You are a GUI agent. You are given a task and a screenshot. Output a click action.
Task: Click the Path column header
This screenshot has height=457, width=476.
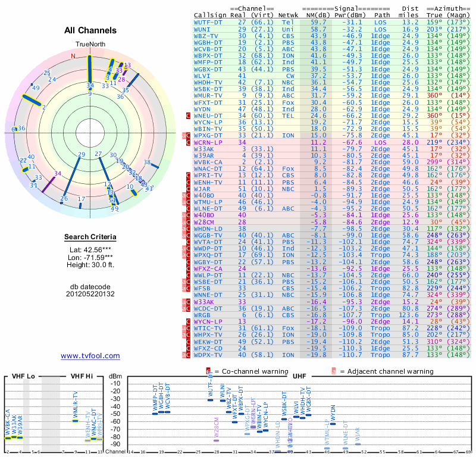(x=382, y=15)
